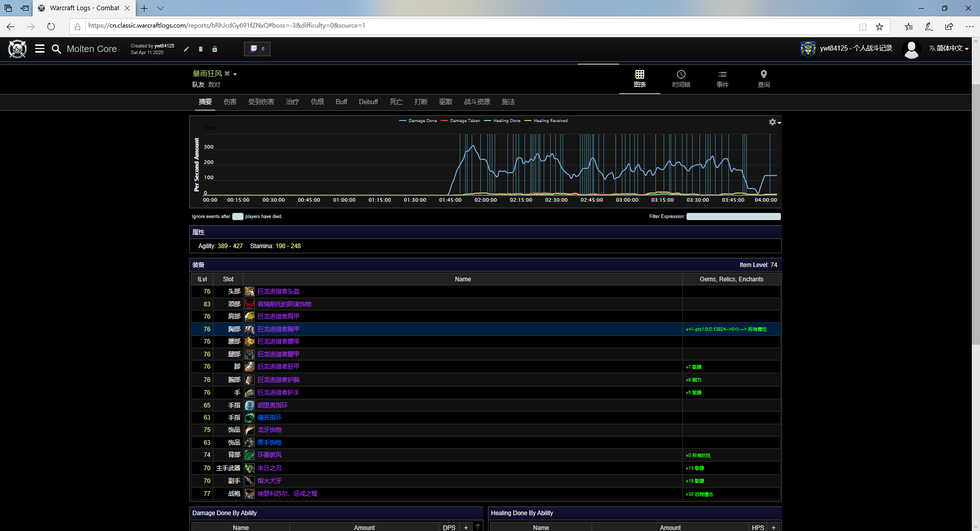The height and width of the screenshot is (531, 980).
Task: Click the report privacy lock icon
Action: pos(215,49)
